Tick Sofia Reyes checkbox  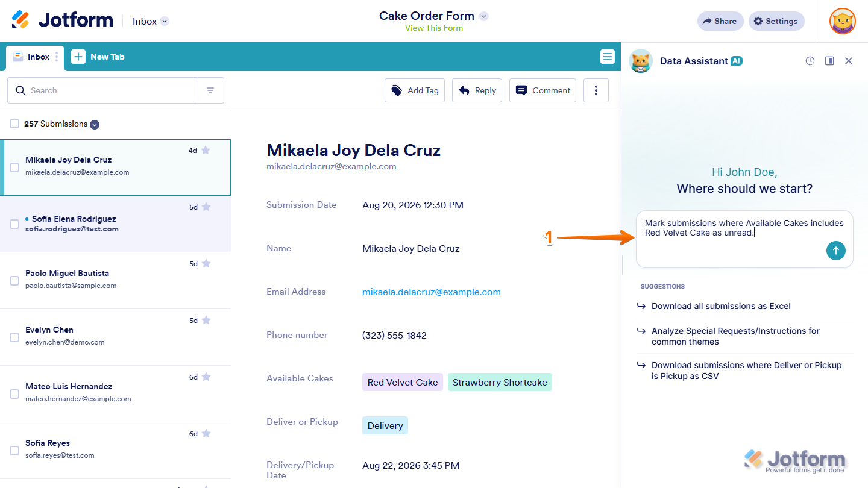pyautogui.click(x=14, y=451)
